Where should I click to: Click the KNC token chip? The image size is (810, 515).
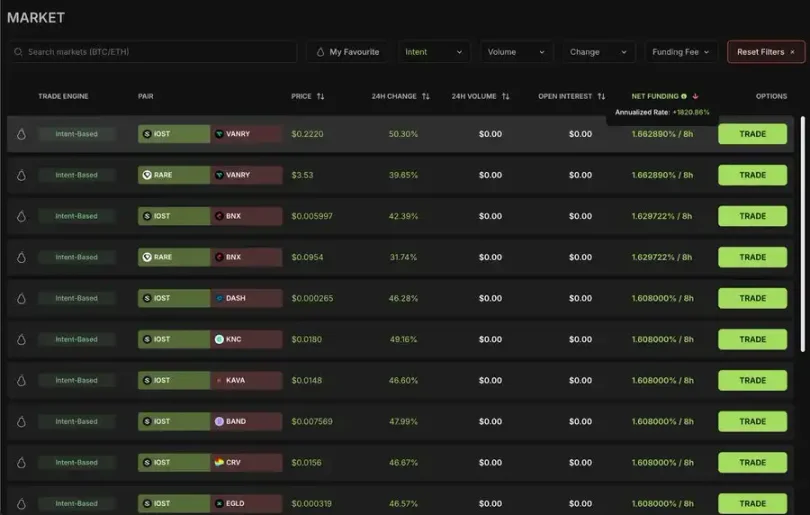(246, 339)
